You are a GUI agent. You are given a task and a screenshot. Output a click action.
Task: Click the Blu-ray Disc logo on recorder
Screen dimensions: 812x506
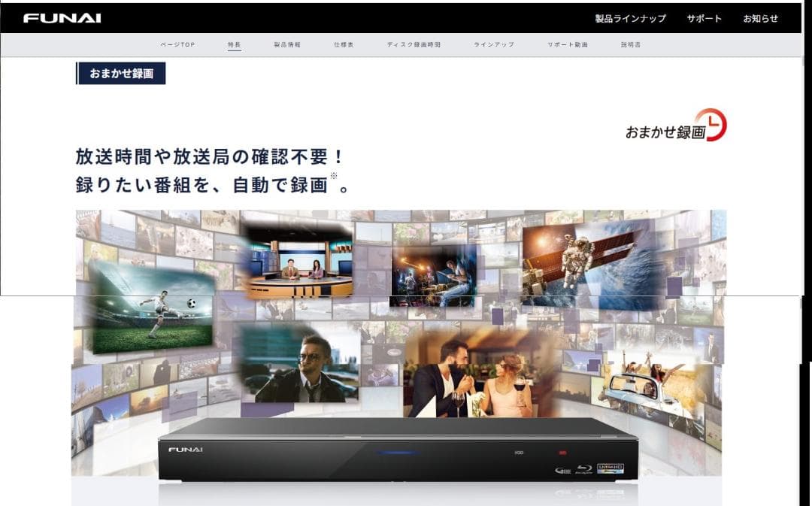coord(584,470)
